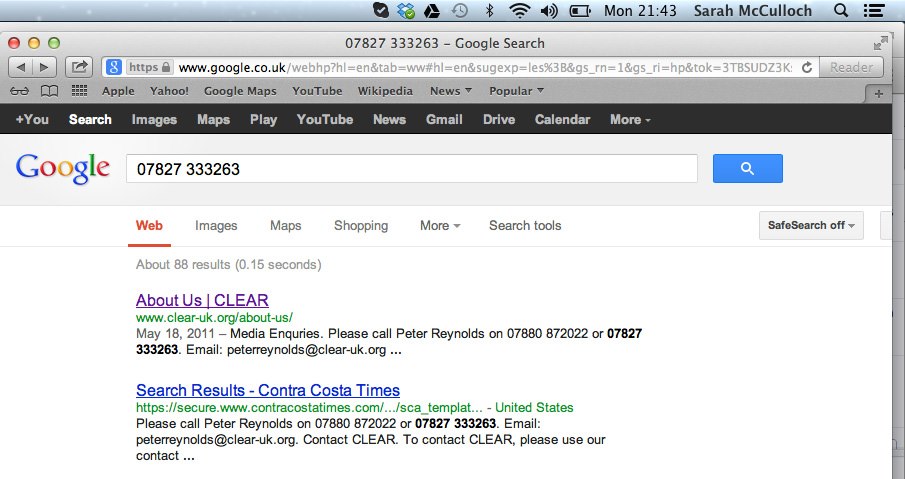Go back with Safari's back arrow
Viewport: 905px width, 479px height.
click(x=21, y=67)
